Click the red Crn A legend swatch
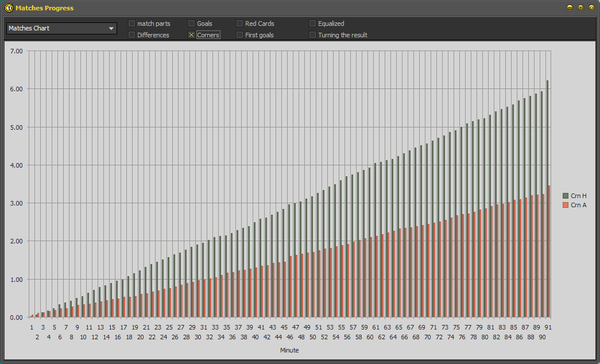The image size is (600, 364). click(565, 205)
